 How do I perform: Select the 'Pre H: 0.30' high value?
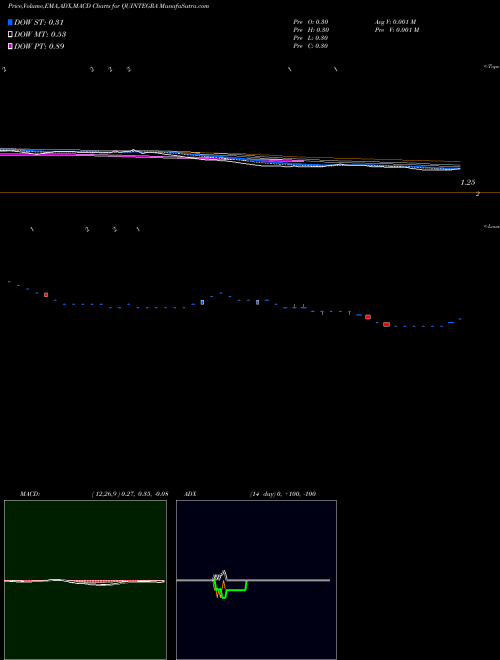(x=311, y=30)
